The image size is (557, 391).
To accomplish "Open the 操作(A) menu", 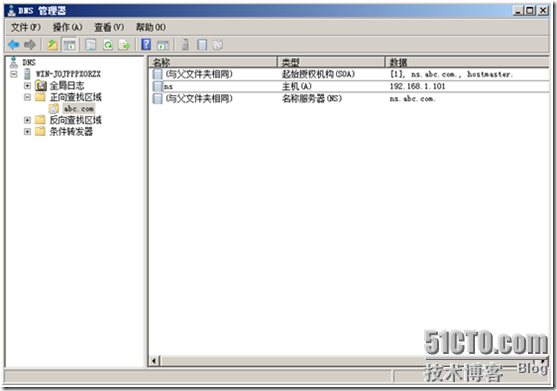I will click(67, 27).
